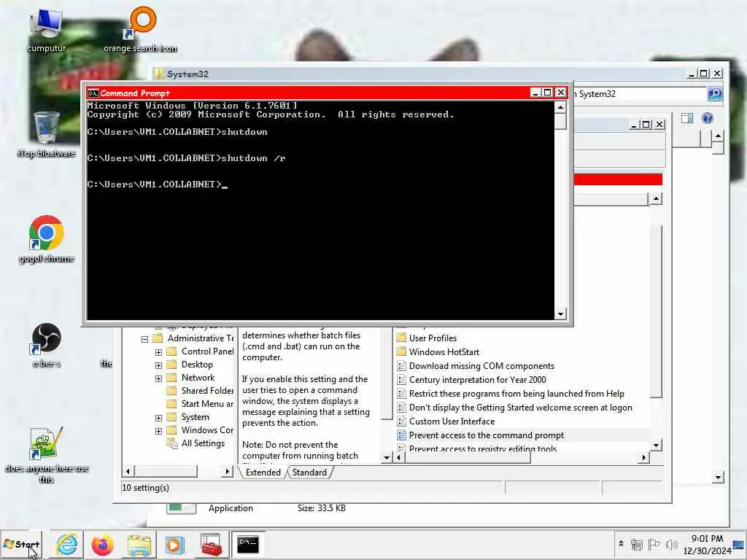Launch the gogol chrume Chrome shortcut

point(46,239)
